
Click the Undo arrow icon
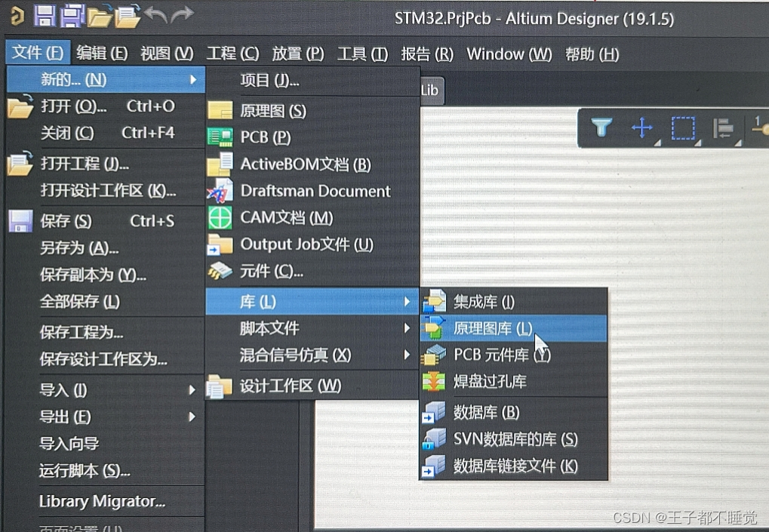(x=156, y=14)
